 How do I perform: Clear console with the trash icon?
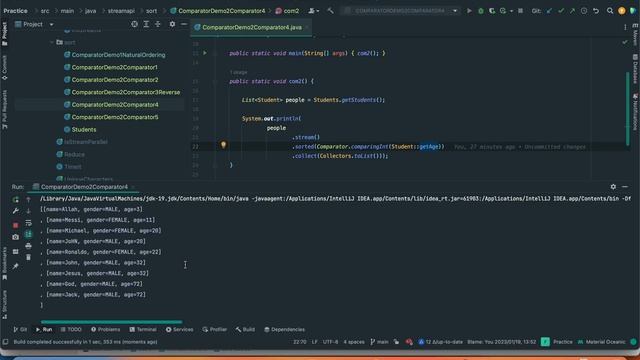[28, 257]
